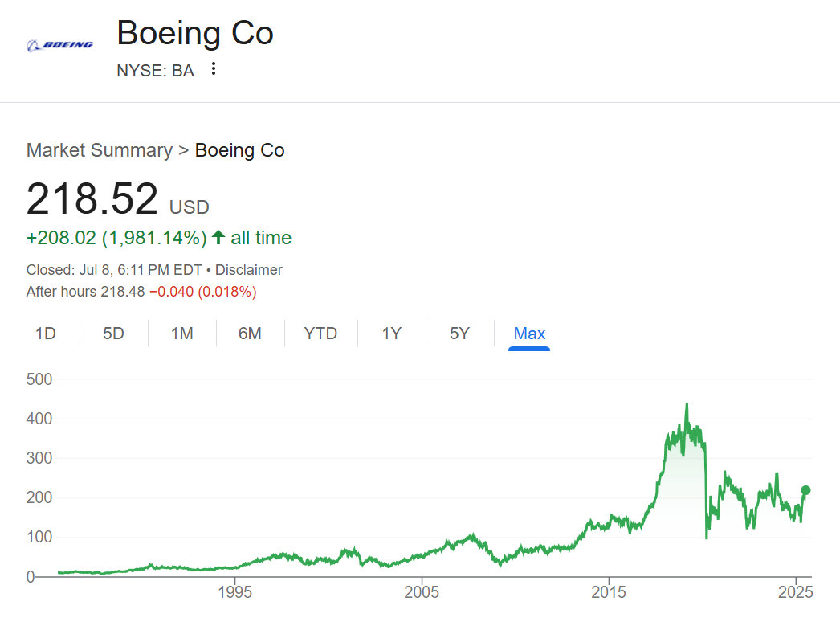840x622 pixels.
Task: Click the 218.52 USD price value
Action: pyautogui.click(x=92, y=199)
